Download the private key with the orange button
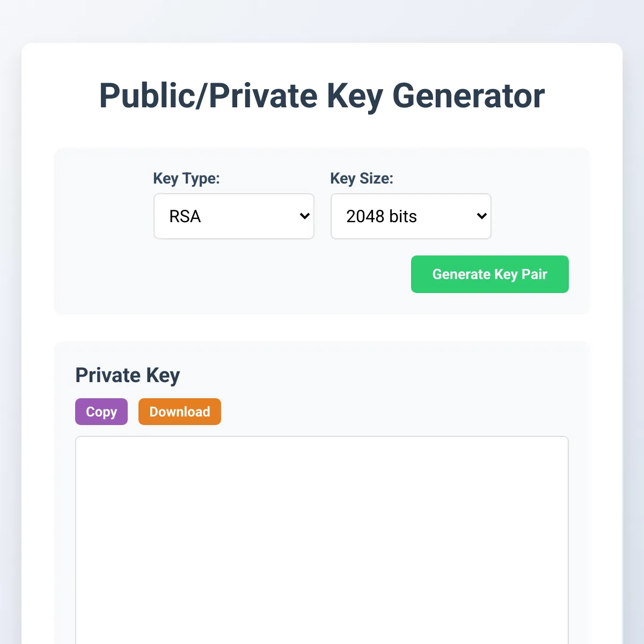 (x=180, y=412)
